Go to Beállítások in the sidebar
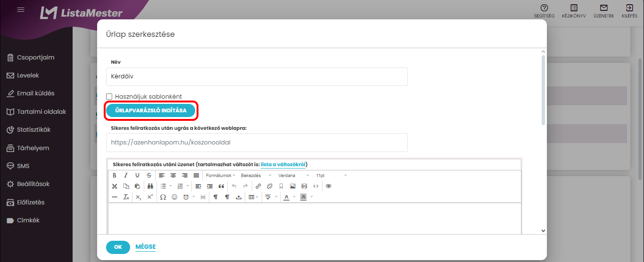Screen dimensions: 644x262 pyautogui.click(x=33, y=184)
